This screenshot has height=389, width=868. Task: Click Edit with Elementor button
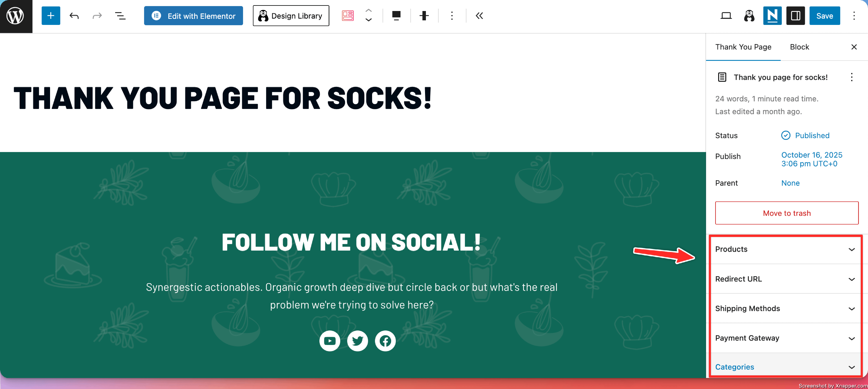[x=193, y=16]
